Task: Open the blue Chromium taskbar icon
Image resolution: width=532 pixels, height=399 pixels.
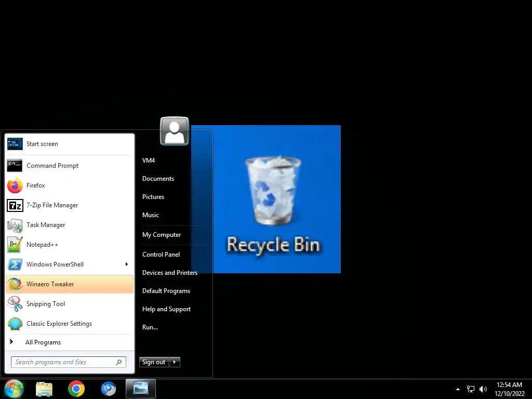Action: tap(109, 389)
